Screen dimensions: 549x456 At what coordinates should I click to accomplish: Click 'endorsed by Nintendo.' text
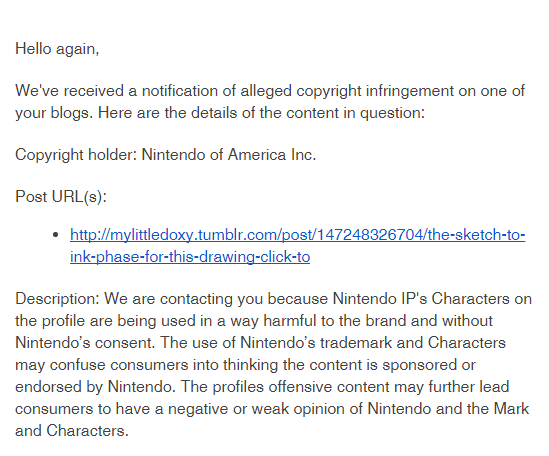point(95,387)
